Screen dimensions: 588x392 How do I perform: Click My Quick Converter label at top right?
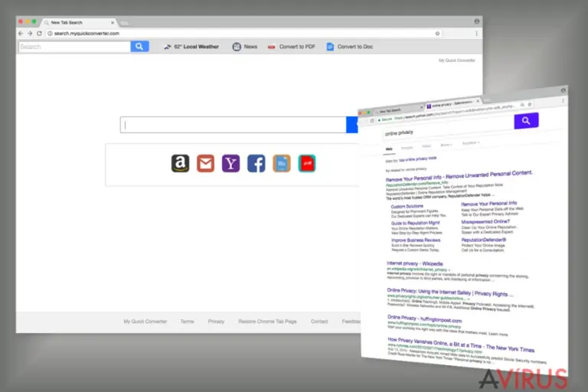click(x=457, y=60)
